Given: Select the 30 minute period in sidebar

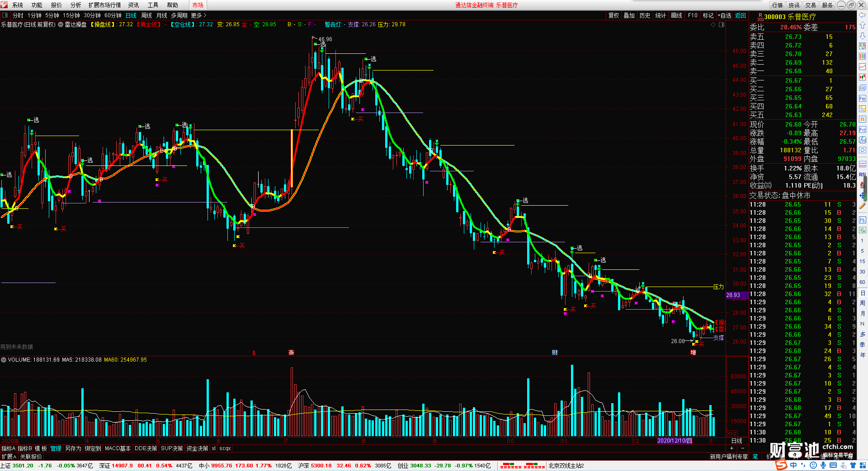Looking at the screenshot, I should [x=863, y=272].
